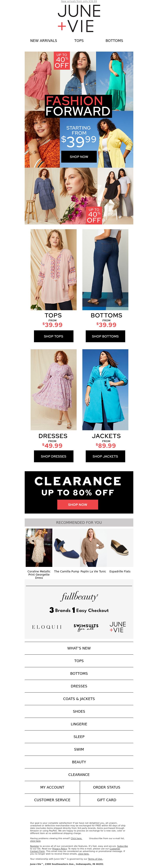View The Camilla Pump product image
Viewport: 158px width, 868px height.
pyautogui.click(x=66, y=548)
